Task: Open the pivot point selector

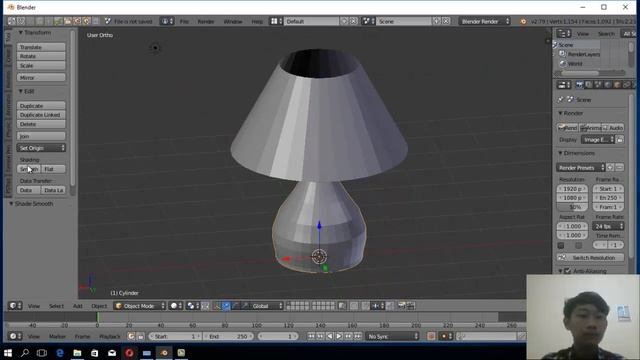Action: coord(192,306)
